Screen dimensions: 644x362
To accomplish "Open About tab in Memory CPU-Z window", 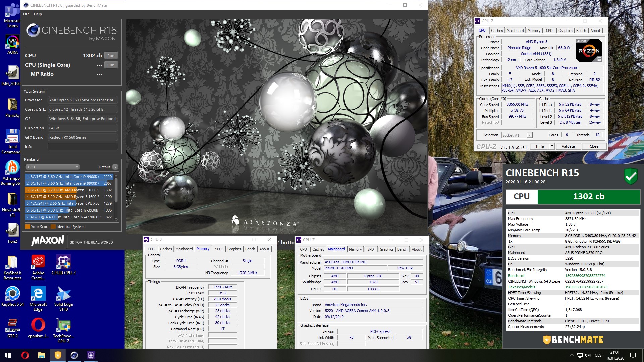I will click(264, 249).
